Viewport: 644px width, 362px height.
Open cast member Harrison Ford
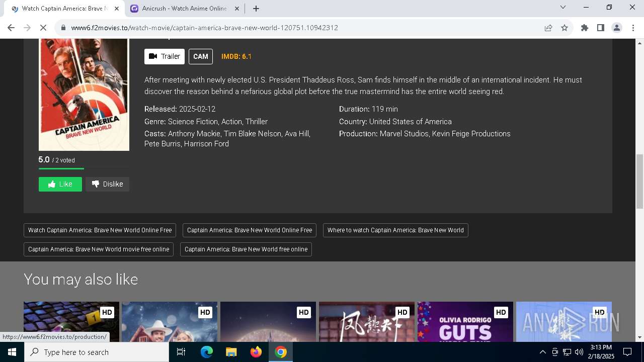pyautogui.click(x=206, y=144)
